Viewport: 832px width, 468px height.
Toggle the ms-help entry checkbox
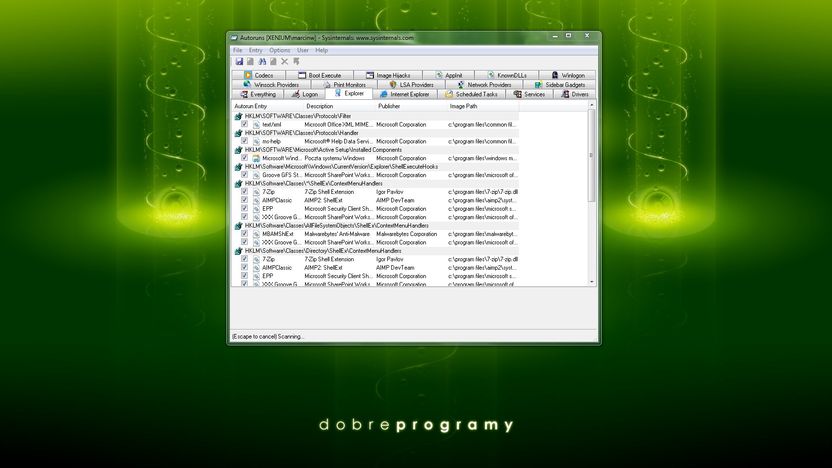pyautogui.click(x=245, y=141)
